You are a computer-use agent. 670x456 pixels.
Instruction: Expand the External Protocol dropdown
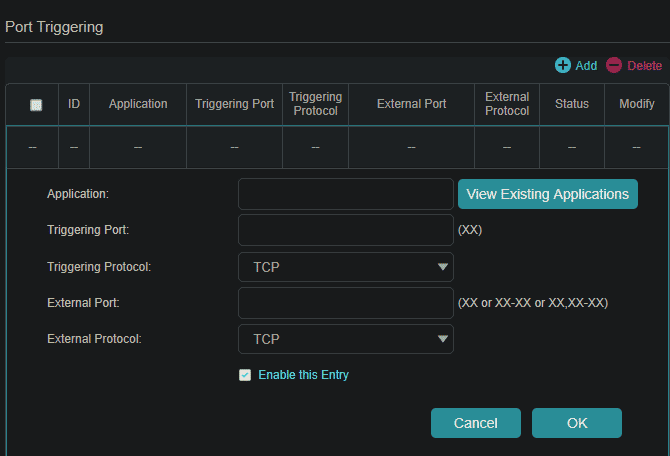pyautogui.click(x=346, y=339)
